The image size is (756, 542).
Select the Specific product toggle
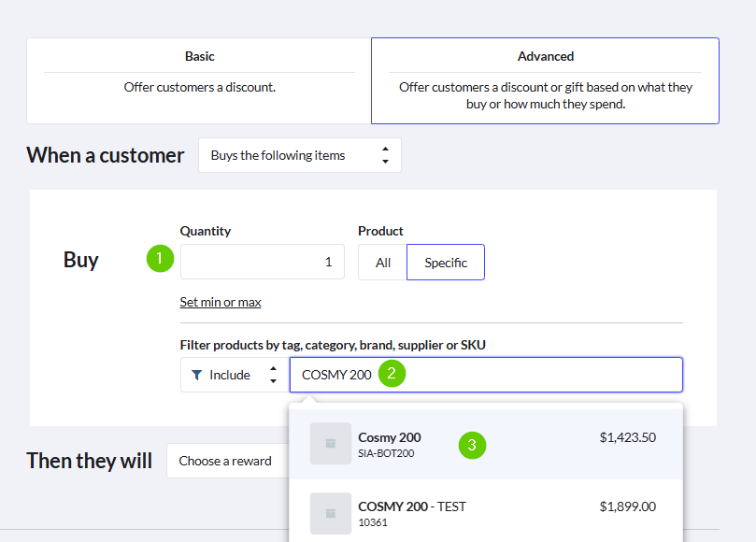click(x=446, y=263)
